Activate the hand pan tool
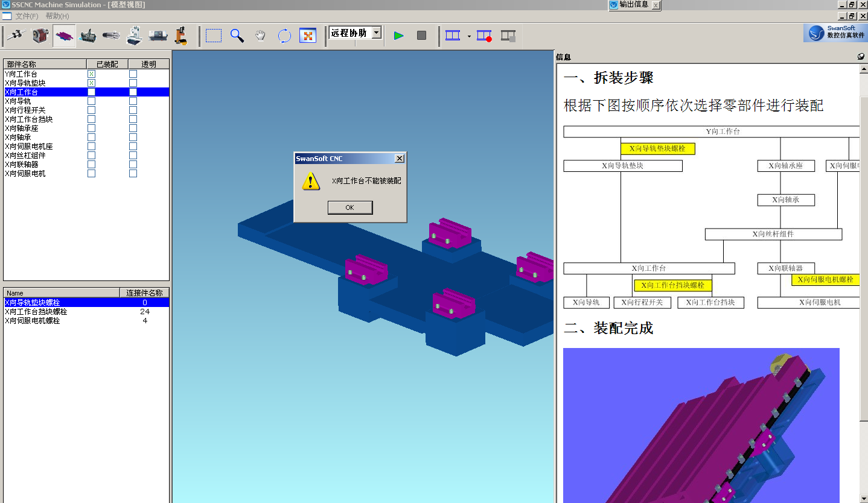This screenshot has height=503, width=868. (x=260, y=36)
